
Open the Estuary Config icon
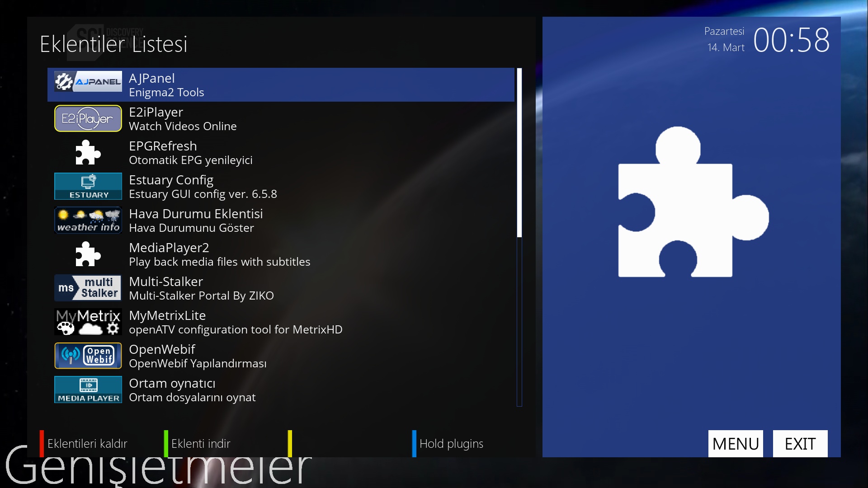88,186
